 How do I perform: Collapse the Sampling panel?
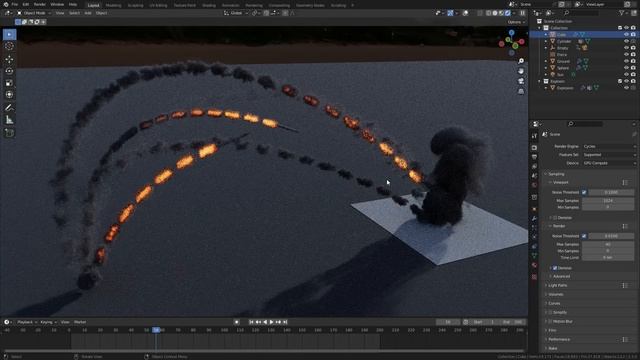point(556,174)
